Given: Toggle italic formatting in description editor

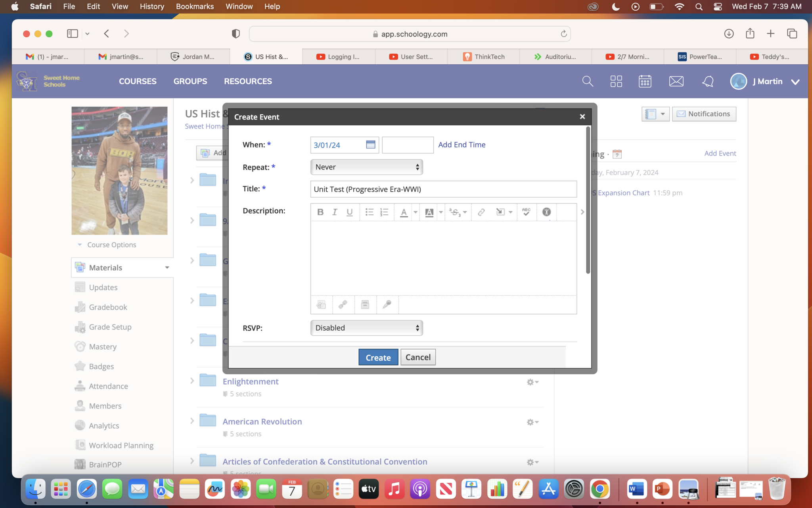Looking at the screenshot, I should point(335,212).
